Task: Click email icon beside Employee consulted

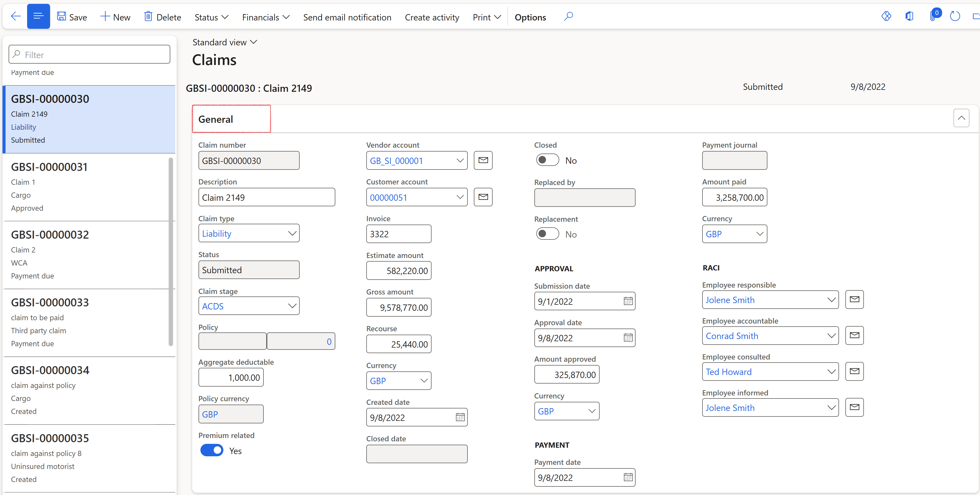Action: click(854, 371)
